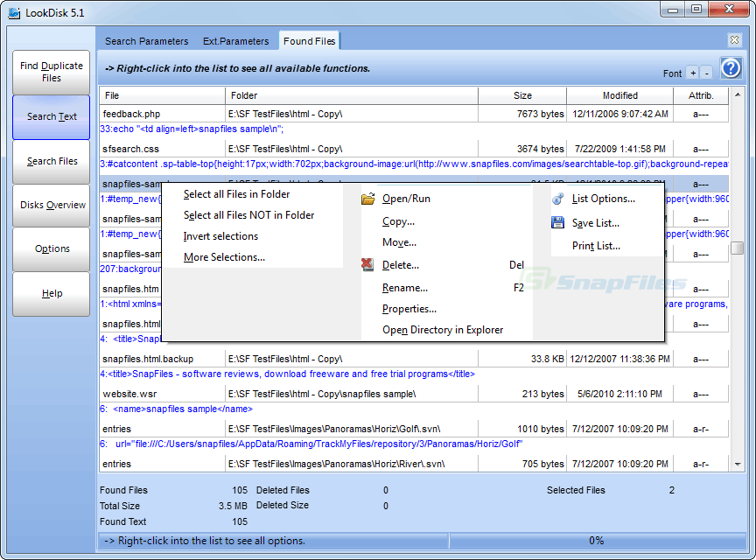Click the Attrib. column header

pyautogui.click(x=701, y=95)
